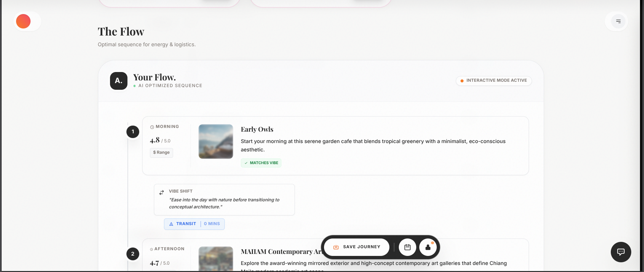Screen dimensions: 644x272
Task: Open the MAIIAM Contemporary Art title
Action: (281, 252)
